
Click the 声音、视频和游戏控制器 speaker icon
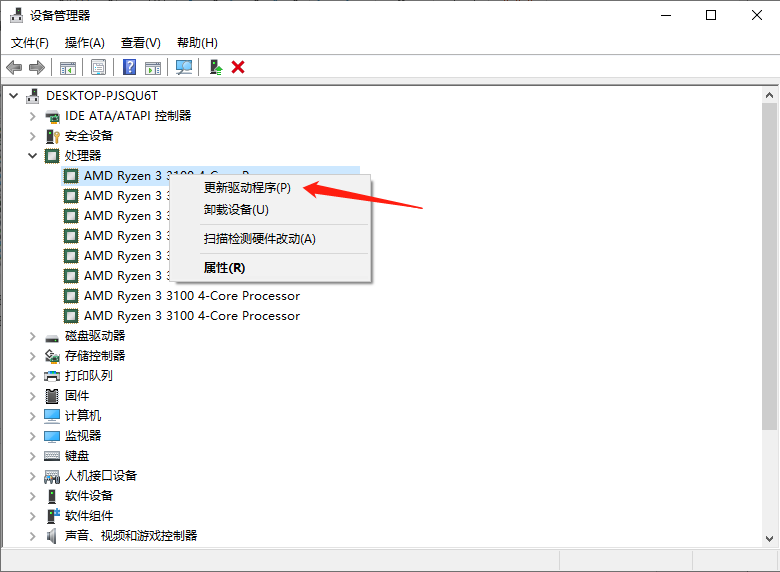[x=51, y=536]
